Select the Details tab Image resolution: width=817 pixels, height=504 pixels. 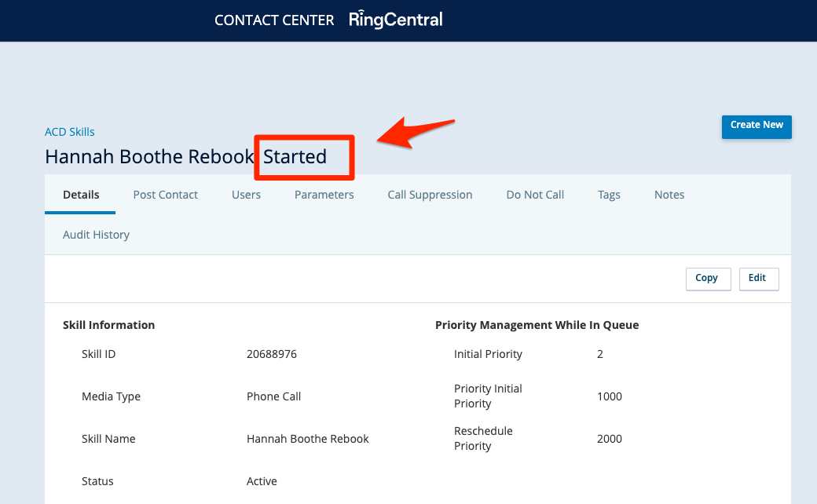(81, 195)
